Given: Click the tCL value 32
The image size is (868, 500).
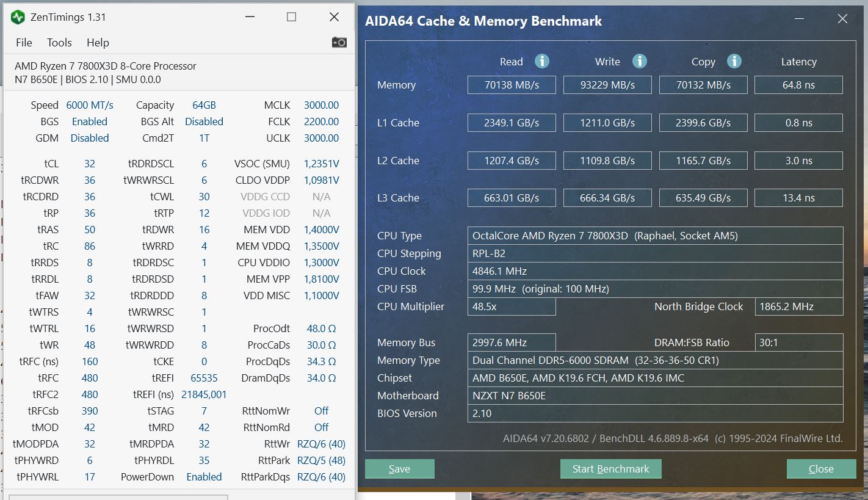Looking at the screenshot, I should [x=90, y=164].
